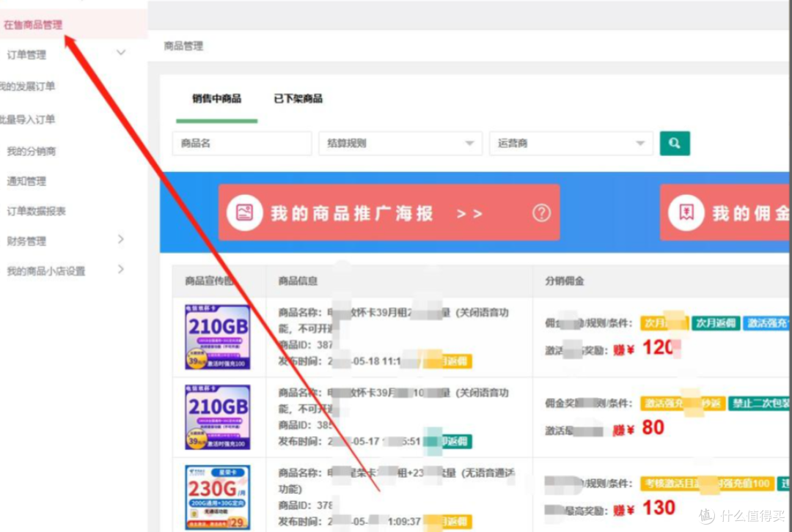Screen dimensions: 792x532
Task: Open the second 210GB product thumbnail
Action: (x=218, y=417)
